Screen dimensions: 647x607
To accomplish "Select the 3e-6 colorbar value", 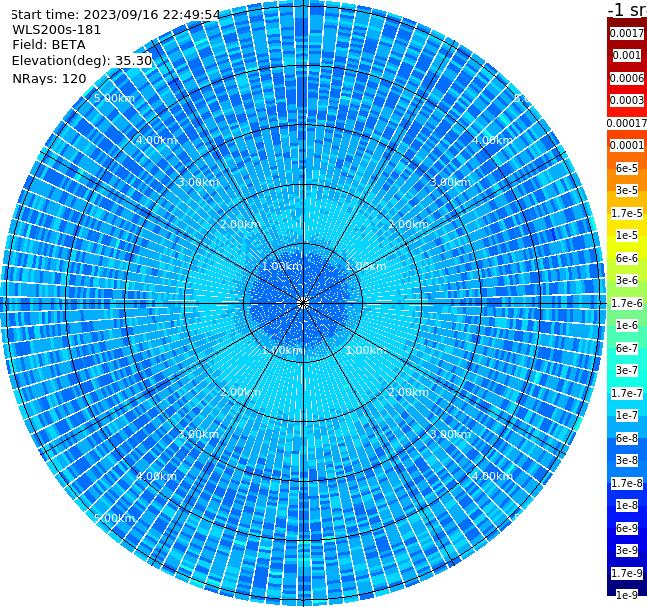I will (627, 280).
